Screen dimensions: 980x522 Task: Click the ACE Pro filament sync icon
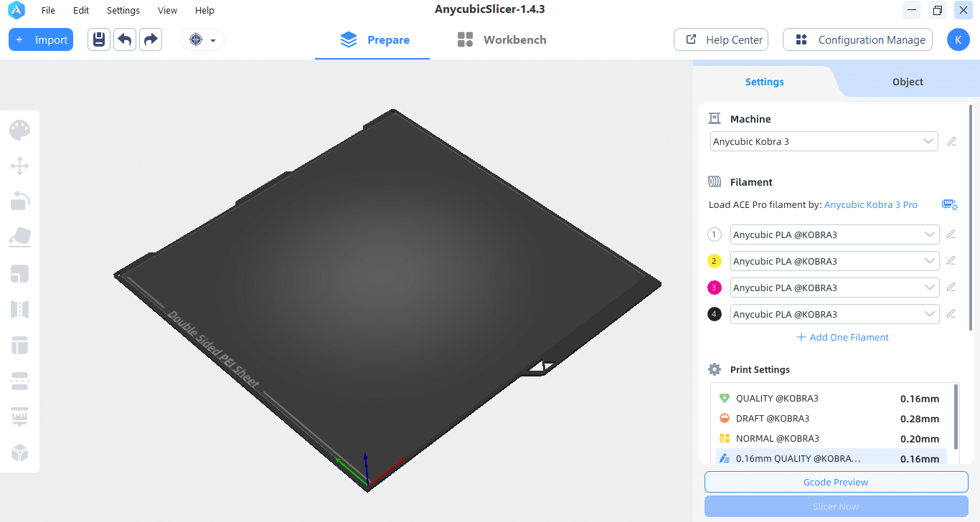tap(949, 204)
